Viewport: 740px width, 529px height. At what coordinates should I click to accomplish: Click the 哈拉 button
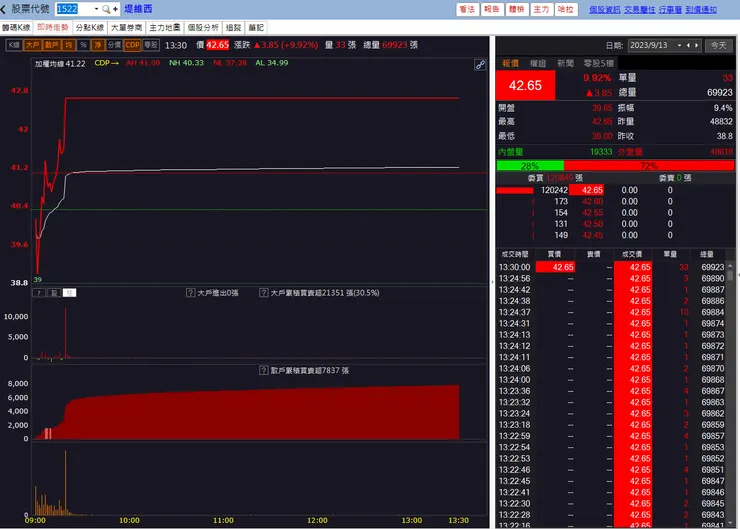(565, 9)
